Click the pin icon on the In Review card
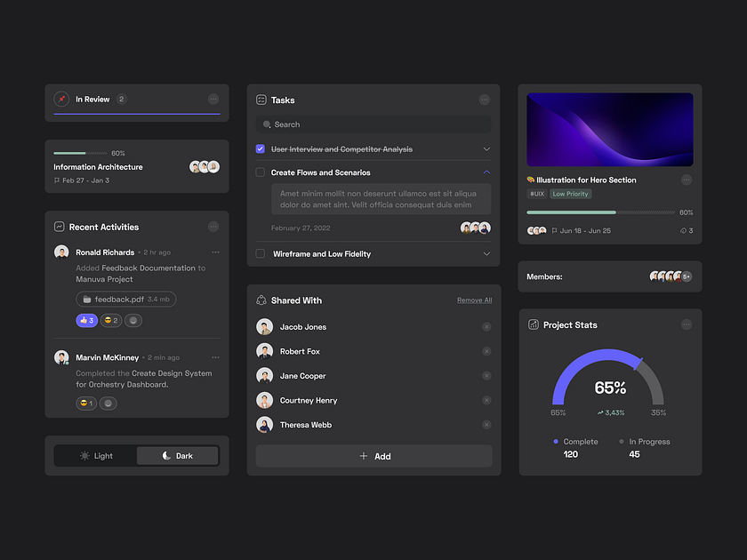Image resolution: width=747 pixels, height=560 pixels. [61, 99]
